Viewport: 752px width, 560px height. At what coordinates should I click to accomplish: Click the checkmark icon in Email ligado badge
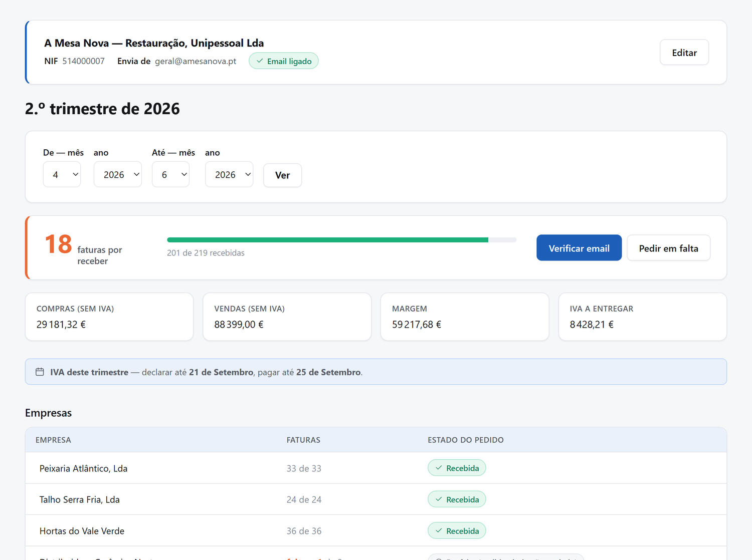click(x=260, y=61)
